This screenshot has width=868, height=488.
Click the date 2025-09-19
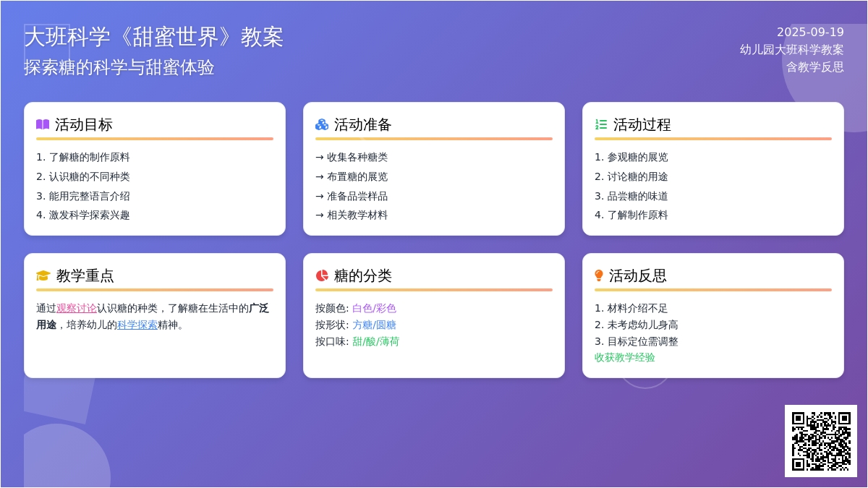(x=810, y=32)
